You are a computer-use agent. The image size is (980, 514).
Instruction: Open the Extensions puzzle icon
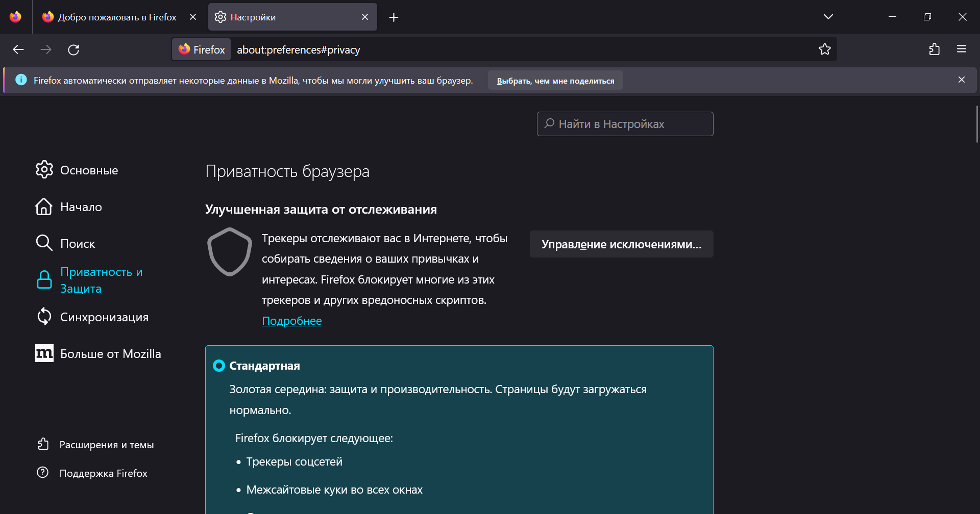click(x=934, y=49)
